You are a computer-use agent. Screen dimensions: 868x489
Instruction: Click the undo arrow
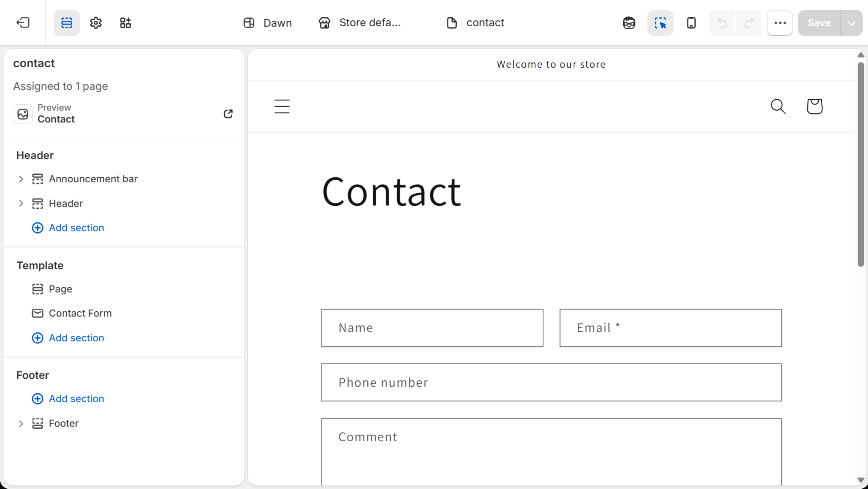coord(722,23)
